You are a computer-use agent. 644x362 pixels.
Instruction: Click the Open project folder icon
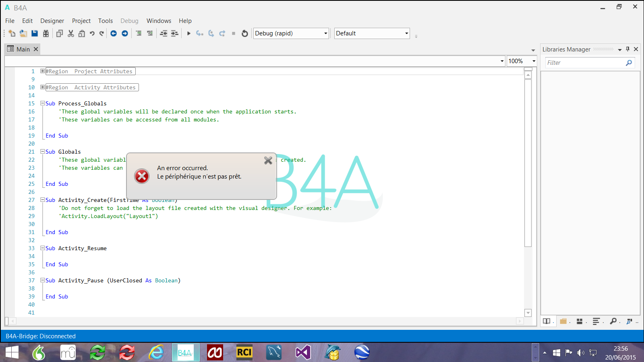pyautogui.click(x=23, y=33)
